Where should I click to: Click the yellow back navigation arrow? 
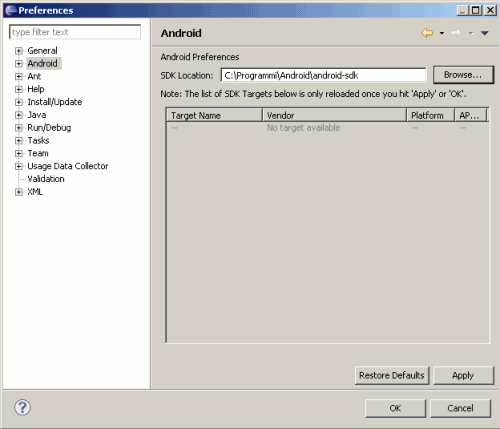[427, 33]
